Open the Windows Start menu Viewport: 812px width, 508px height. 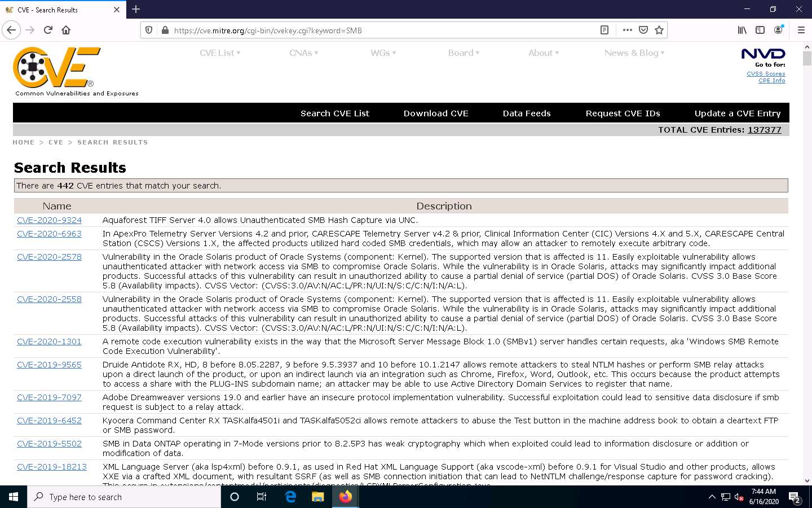point(14,497)
